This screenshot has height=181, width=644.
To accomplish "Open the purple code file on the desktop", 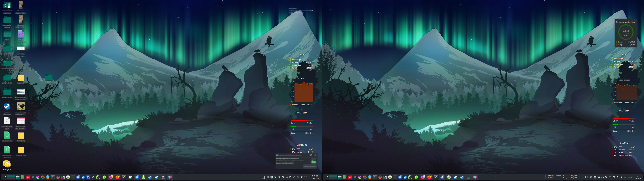I will click(x=21, y=34).
